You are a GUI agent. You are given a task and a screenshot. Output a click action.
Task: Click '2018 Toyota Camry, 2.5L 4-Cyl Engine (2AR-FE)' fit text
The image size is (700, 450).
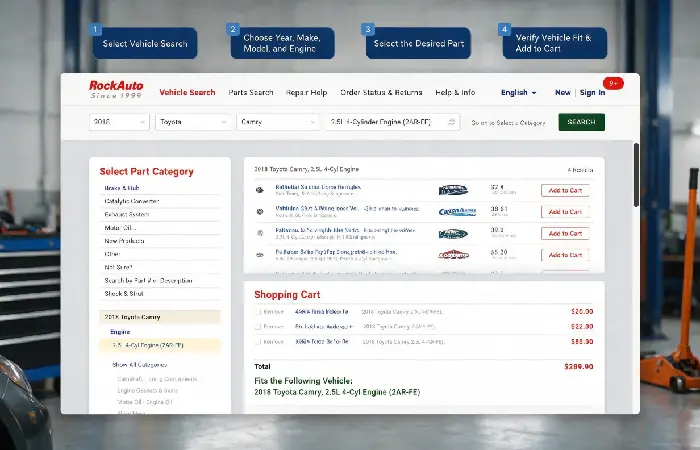(x=337, y=392)
